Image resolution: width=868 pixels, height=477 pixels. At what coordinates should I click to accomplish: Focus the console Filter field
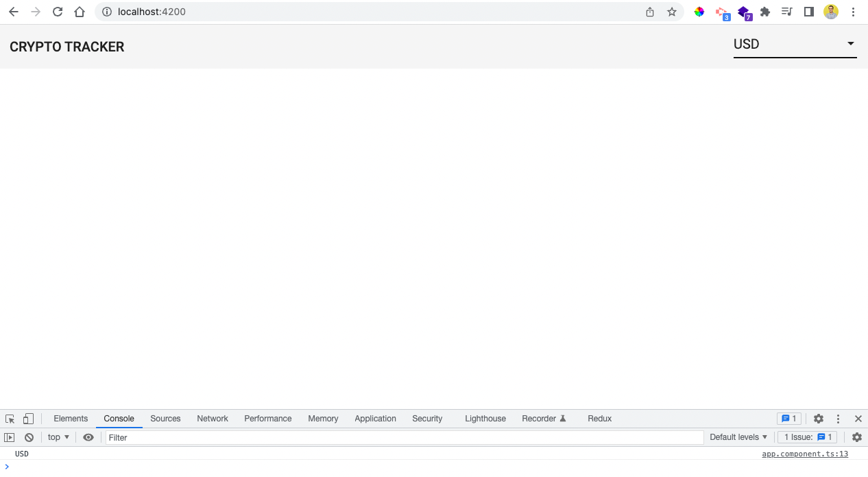click(x=405, y=437)
